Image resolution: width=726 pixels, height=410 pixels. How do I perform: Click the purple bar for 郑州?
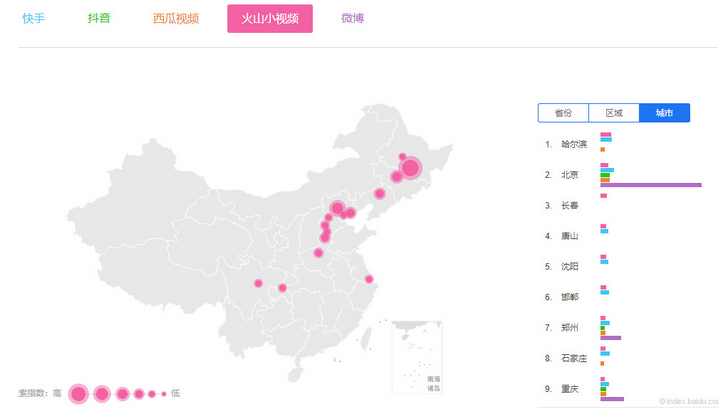pos(611,338)
